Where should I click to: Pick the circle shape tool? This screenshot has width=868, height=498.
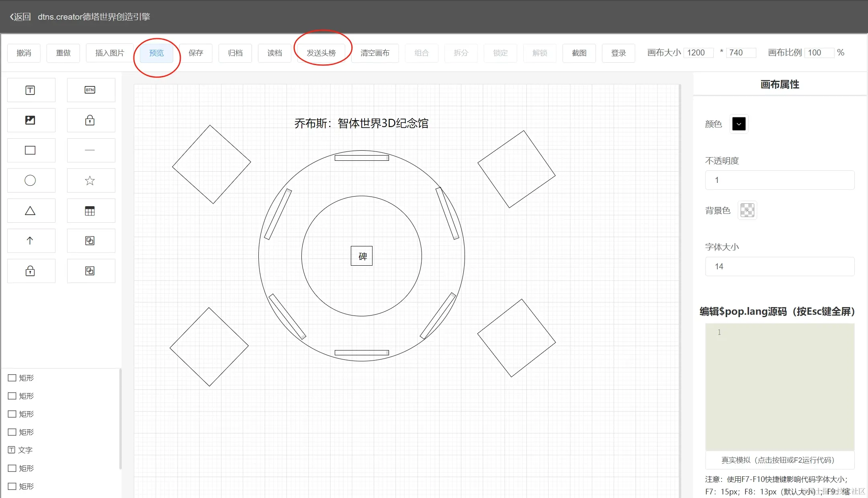tap(31, 180)
